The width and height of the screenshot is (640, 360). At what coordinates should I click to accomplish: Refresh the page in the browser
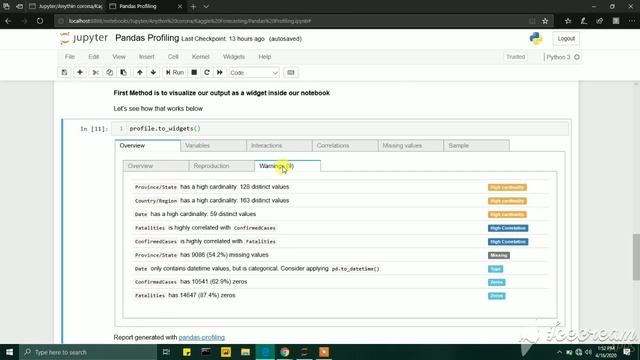point(40,21)
